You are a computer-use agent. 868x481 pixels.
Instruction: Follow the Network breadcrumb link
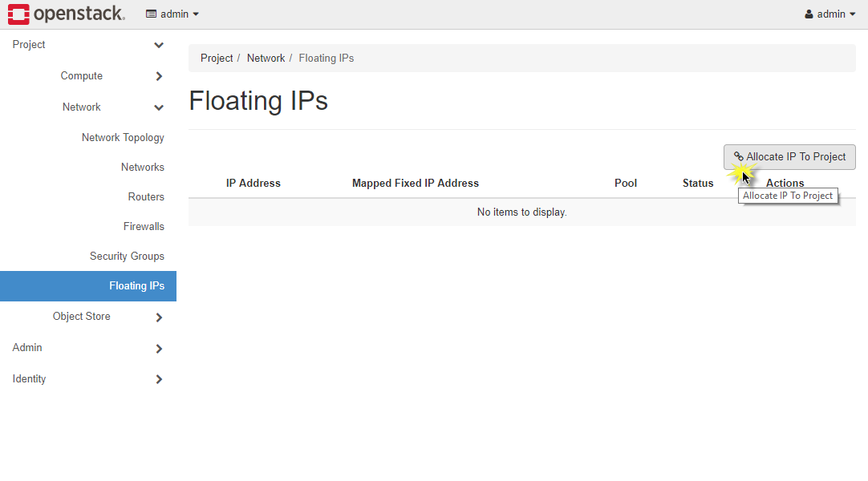click(266, 58)
